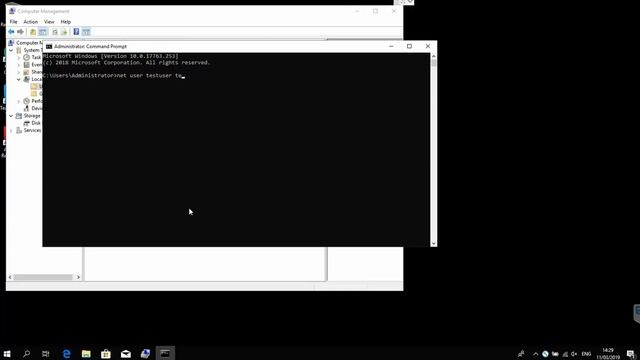Open the clock and date flyout

pyautogui.click(x=608, y=353)
